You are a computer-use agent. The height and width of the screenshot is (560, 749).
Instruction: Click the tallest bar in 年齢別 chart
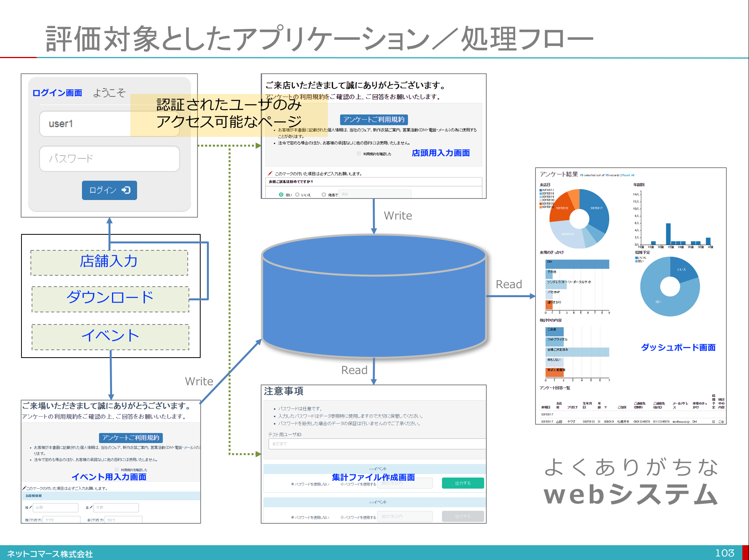point(668,234)
